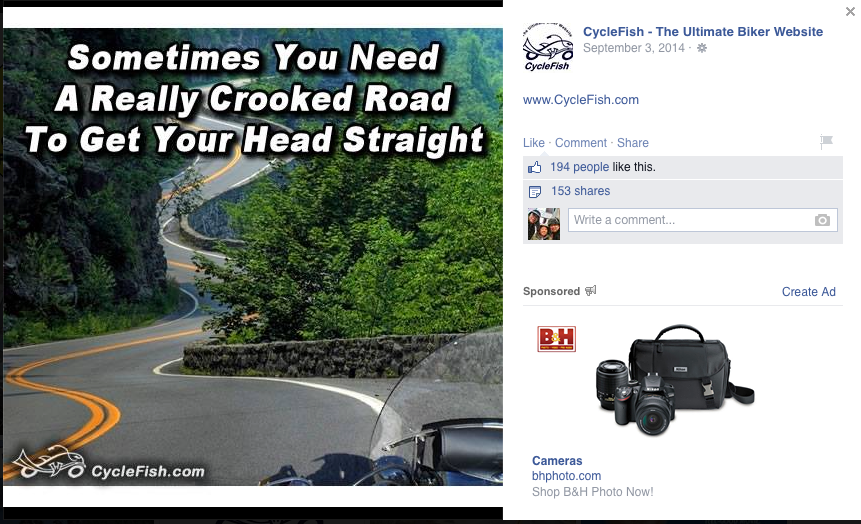Viewport: 861px width, 524px height.
Task: Click the Create Ad link
Action: coord(808,292)
